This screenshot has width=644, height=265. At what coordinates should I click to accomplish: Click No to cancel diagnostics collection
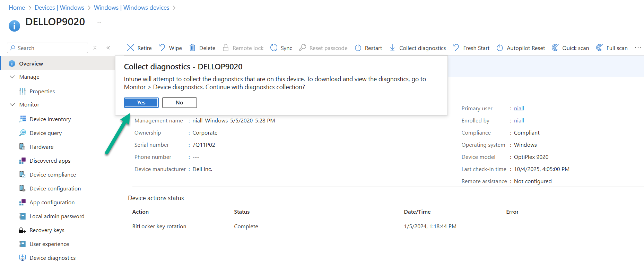pos(179,103)
